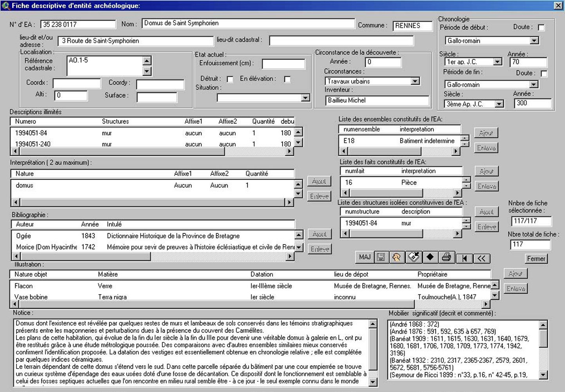Open the Situation dropdown
Viewport: 565px width, 392px height.
pyautogui.click(x=305, y=98)
